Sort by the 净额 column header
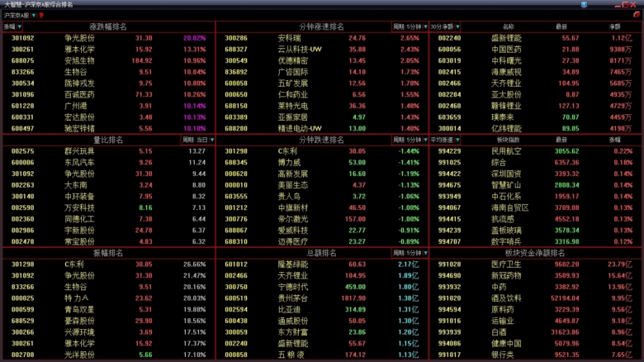Screen dimensions: 644x362 [x=615, y=26]
